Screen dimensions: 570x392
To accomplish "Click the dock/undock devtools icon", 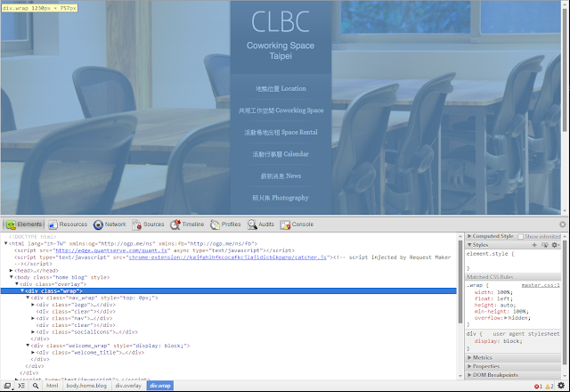I will (x=7, y=386).
